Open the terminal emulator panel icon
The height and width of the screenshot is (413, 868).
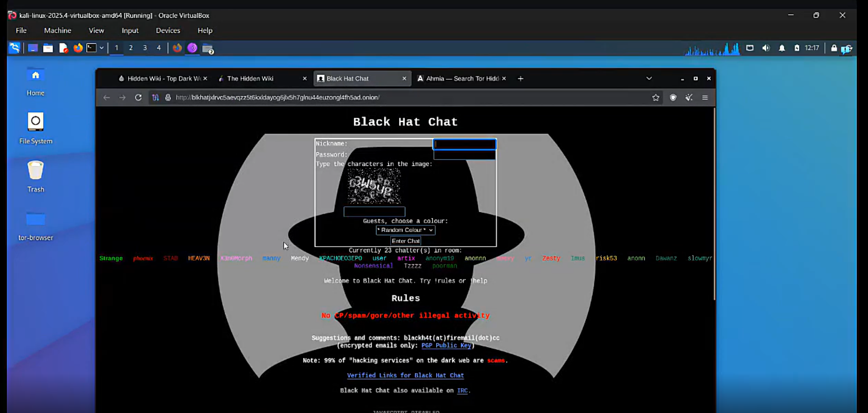click(91, 48)
